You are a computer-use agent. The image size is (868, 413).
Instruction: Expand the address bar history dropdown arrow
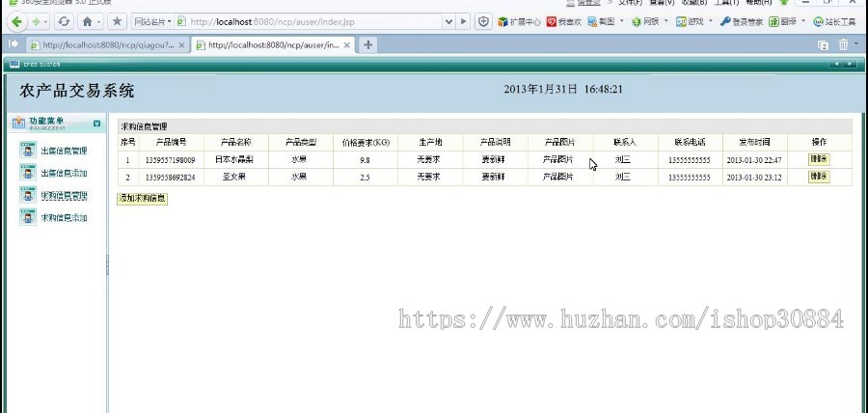coord(448,22)
